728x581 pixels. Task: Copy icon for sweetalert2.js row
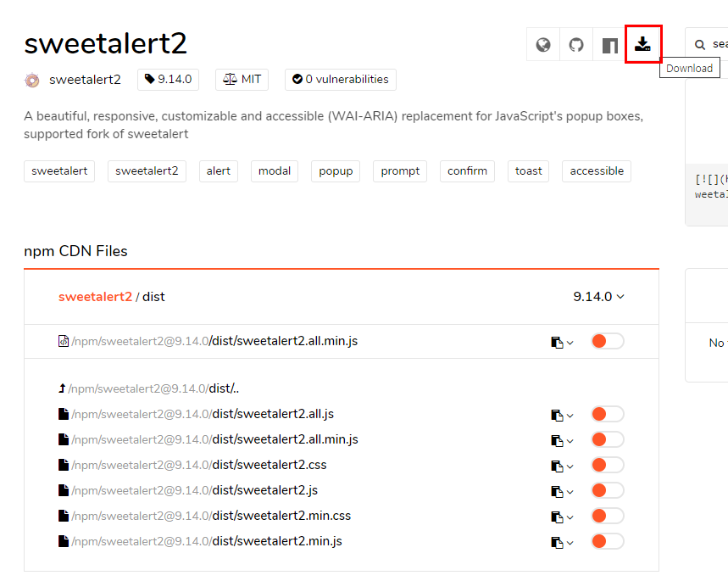click(557, 491)
